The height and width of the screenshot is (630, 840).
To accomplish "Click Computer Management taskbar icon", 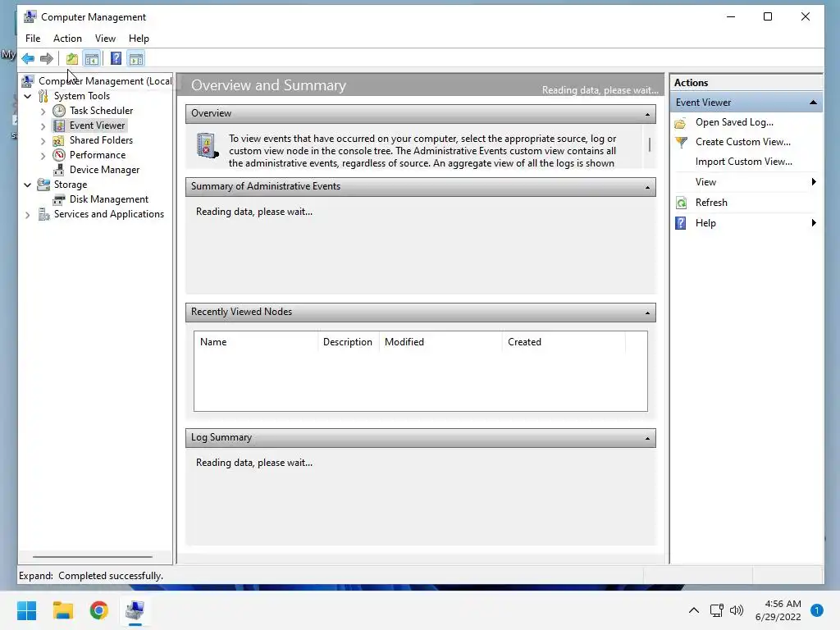I will tap(135, 610).
